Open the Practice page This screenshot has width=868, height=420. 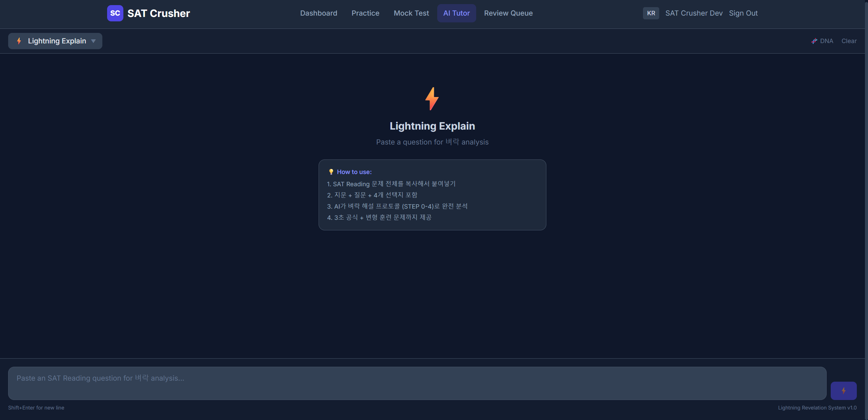click(x=365, y=13)
